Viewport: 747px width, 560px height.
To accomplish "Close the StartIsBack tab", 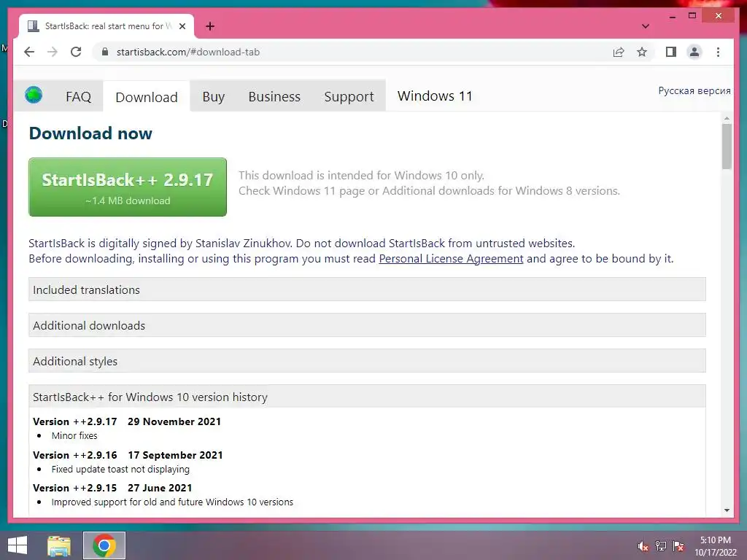I will (182, 26).
